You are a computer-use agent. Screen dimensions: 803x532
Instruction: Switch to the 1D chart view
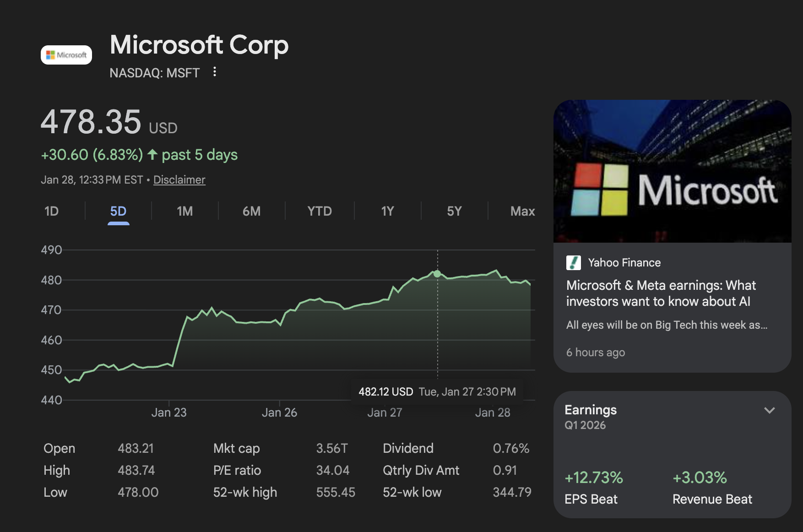[52, 211]
